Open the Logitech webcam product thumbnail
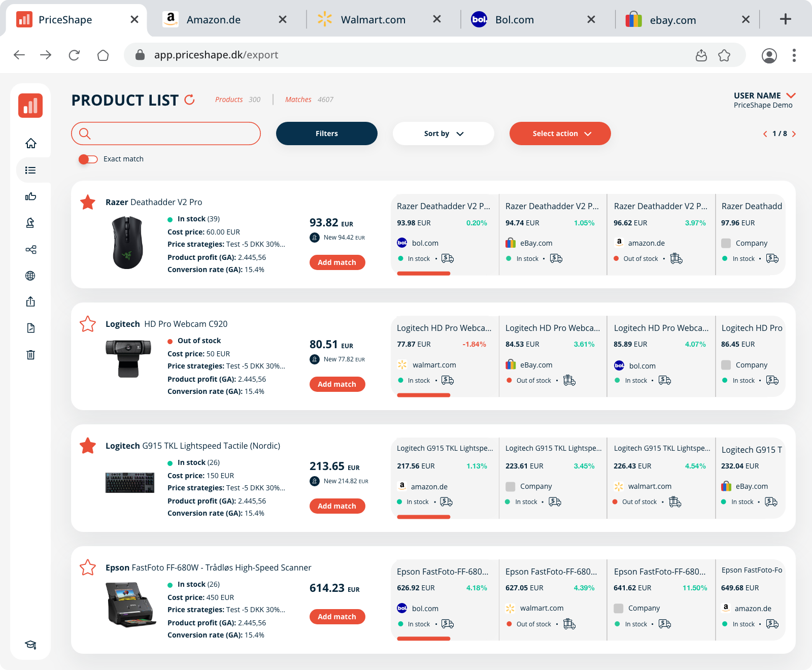Screen dimensions: 812x670 pyautogui.click(x=128, y=359)
